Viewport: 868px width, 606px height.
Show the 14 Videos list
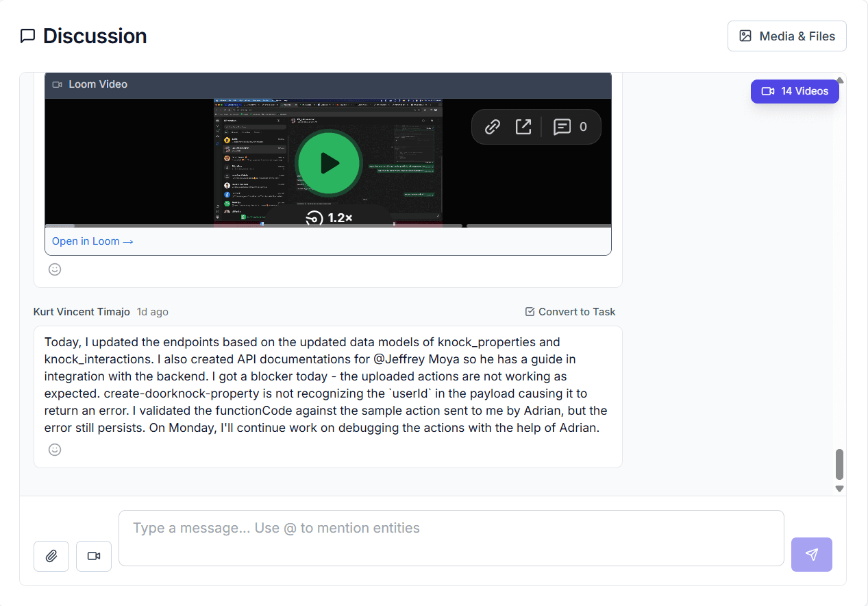click(x=795, y=91)
